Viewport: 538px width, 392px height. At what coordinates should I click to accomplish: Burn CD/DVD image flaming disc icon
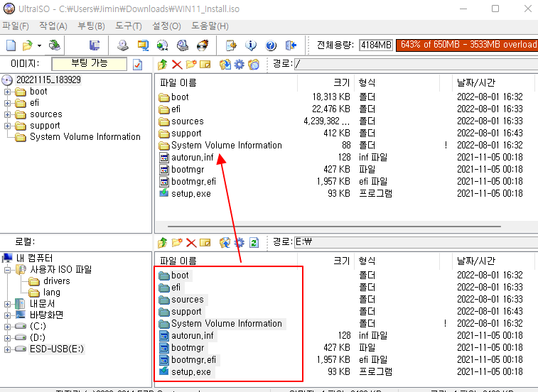[203, 45]
